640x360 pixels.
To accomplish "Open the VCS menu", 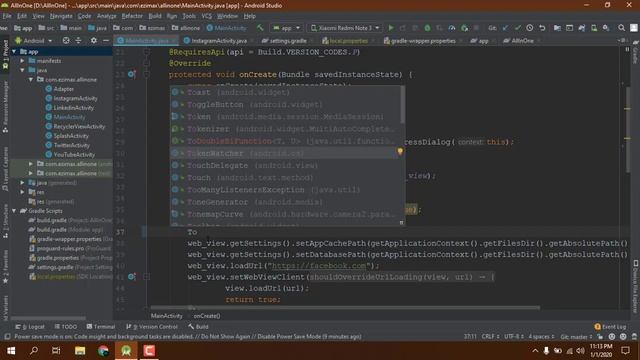I will click(x=207, y=16).
